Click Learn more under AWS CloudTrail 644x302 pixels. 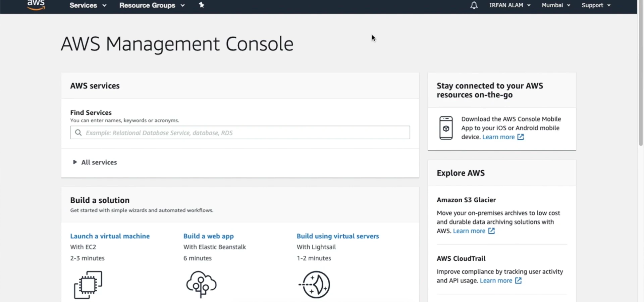click(496, 281)
